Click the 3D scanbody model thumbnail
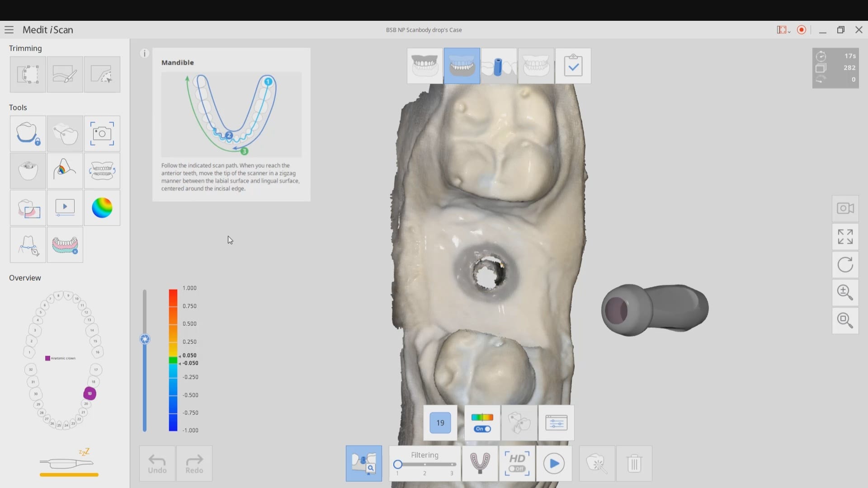Screen dimensions: 868x488 [655, 310]
